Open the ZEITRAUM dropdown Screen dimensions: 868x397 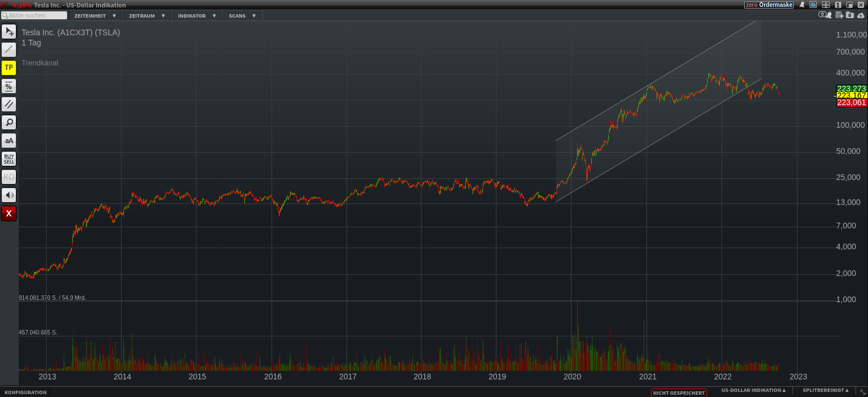coord(147,16)
